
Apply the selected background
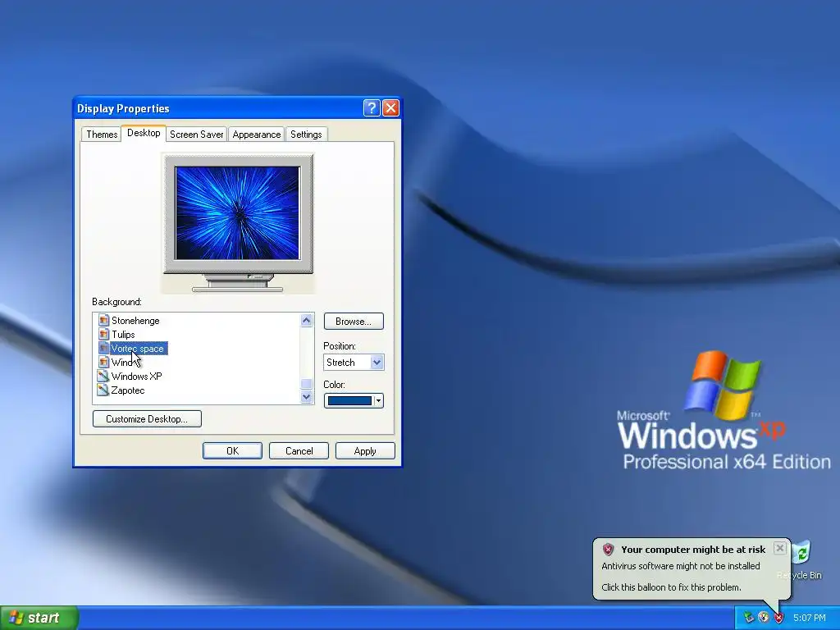tap(365, 451)
